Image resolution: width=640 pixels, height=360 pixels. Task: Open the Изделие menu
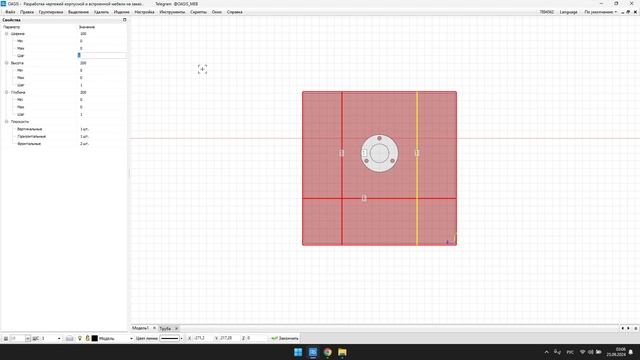tap(121, 12)
